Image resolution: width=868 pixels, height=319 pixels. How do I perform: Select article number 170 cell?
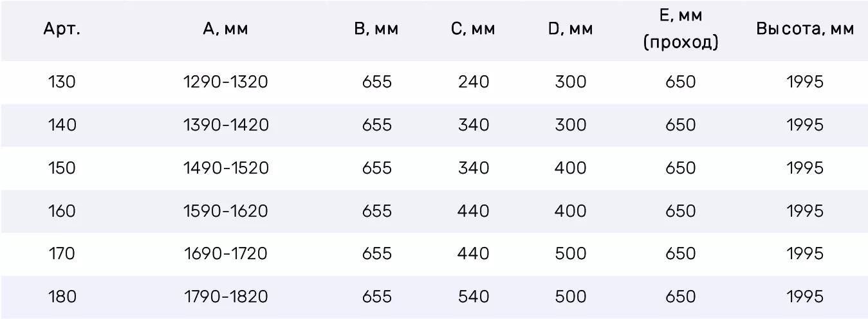coord(62,254)
